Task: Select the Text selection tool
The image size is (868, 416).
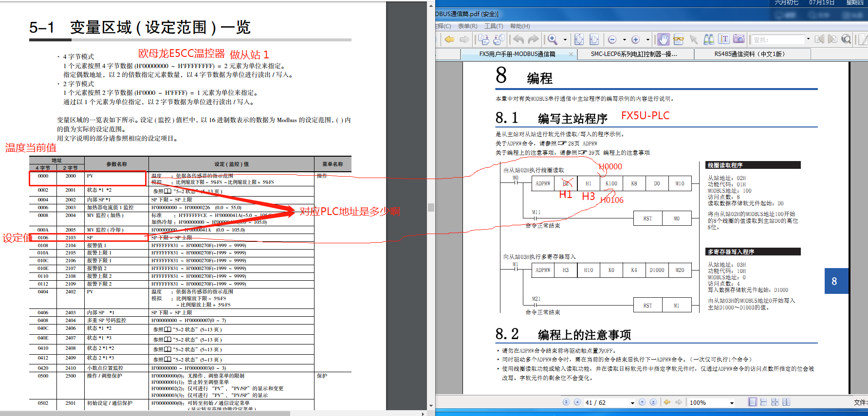Action: 723,39
